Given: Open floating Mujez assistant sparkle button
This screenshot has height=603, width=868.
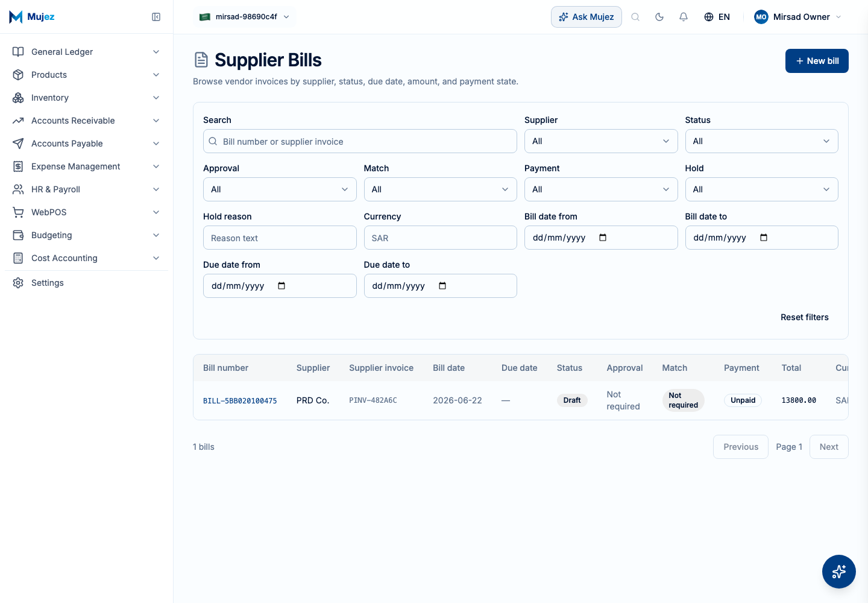Looking at the screenshot, I should tap(839, 572).
